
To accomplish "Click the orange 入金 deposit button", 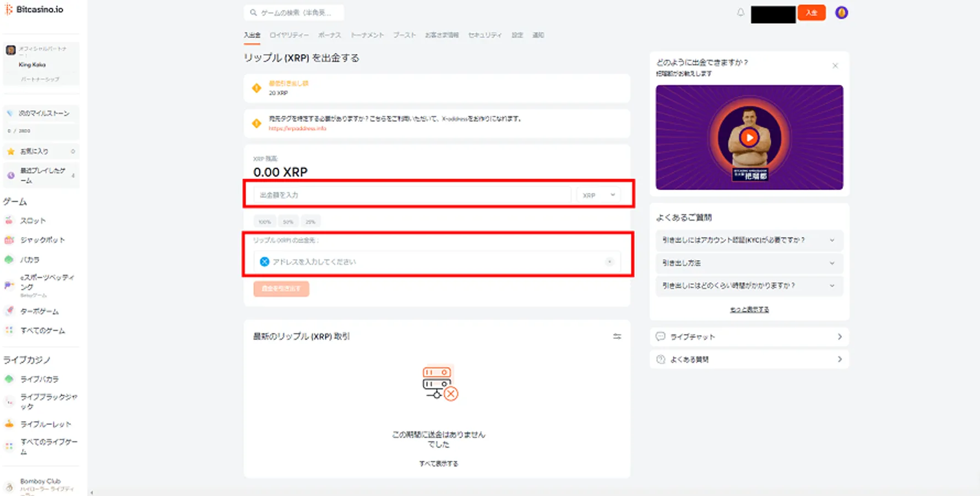I will coord(812,13).
